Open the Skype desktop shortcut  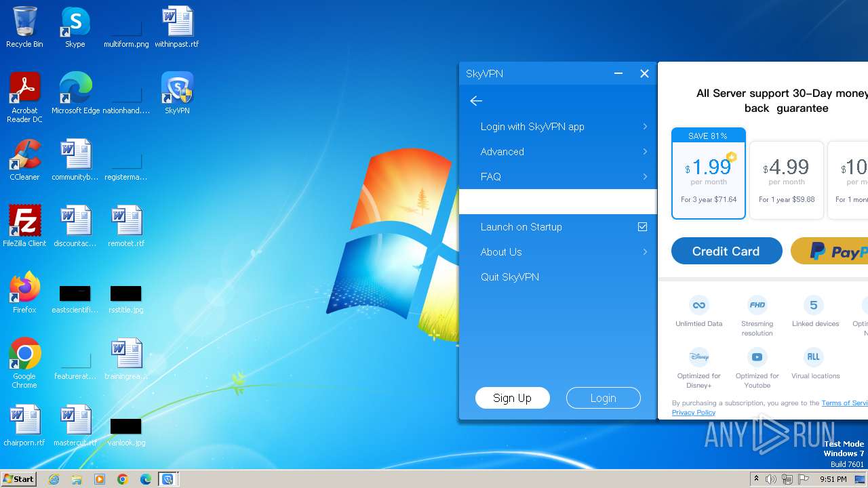pos(75,27)
